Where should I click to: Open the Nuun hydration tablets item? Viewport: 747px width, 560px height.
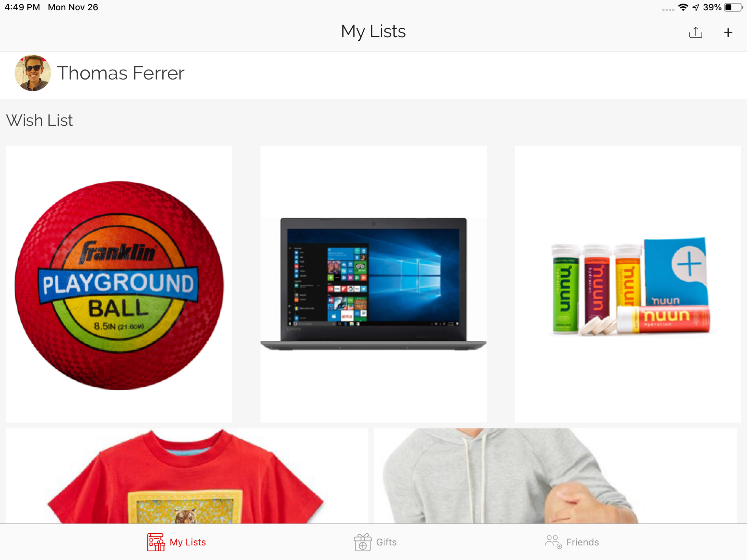(628, 284)
